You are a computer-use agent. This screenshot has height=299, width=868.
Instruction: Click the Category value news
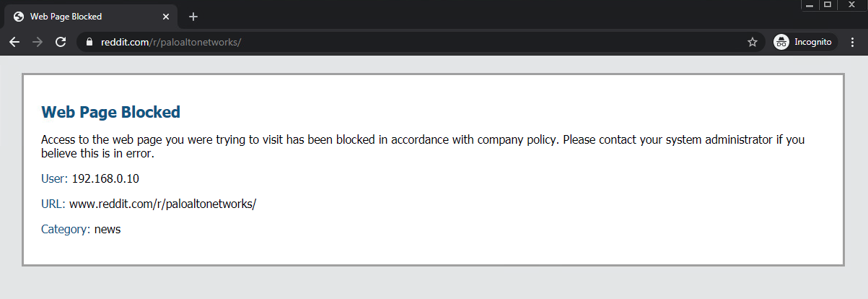pos(108,229)
